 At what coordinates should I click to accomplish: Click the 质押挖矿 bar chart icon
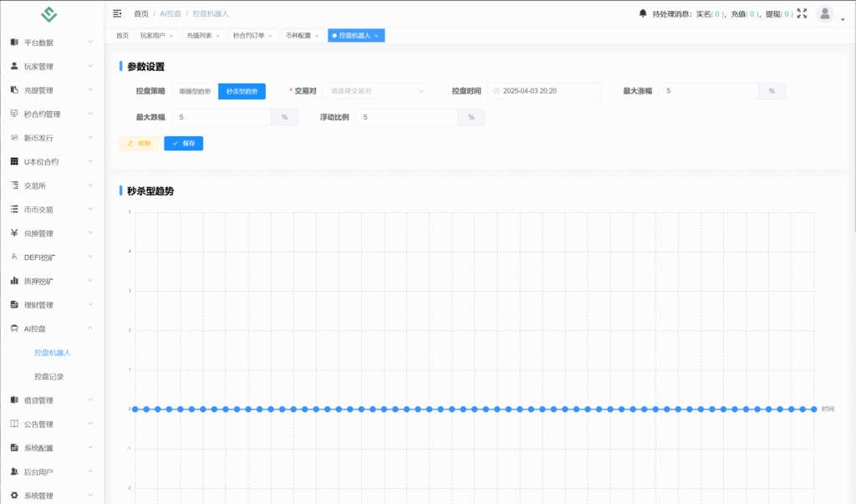point(14,281)
